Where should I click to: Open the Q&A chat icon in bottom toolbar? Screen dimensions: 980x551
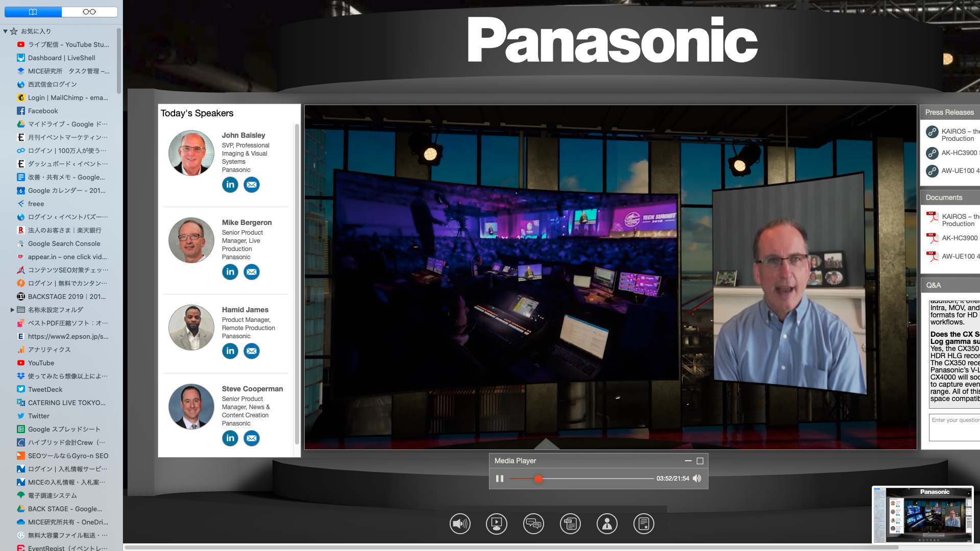(x=533, y=524)
